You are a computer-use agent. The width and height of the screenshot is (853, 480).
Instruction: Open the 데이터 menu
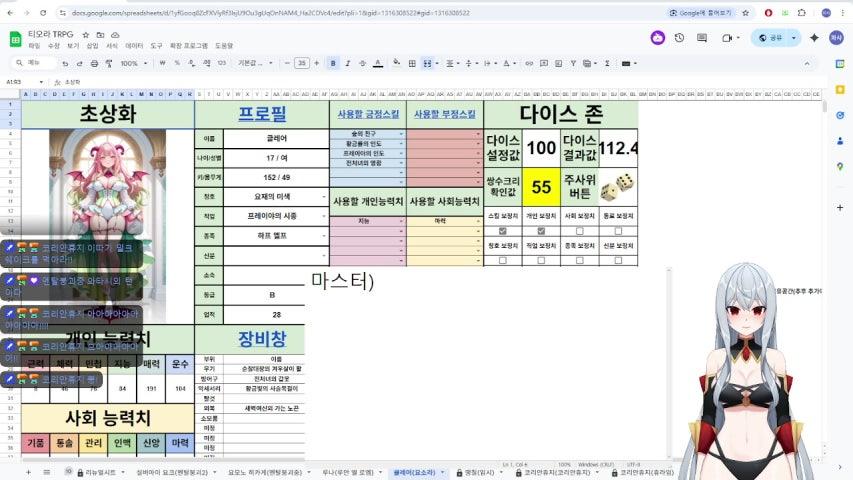134,46
